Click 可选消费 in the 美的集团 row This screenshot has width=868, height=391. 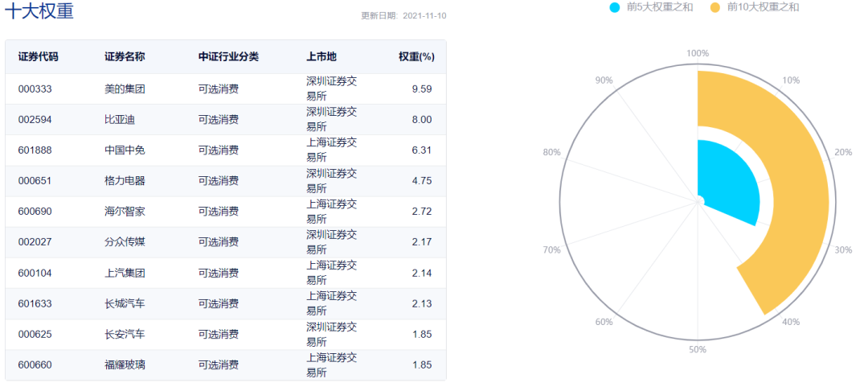[x=219, y=88]
